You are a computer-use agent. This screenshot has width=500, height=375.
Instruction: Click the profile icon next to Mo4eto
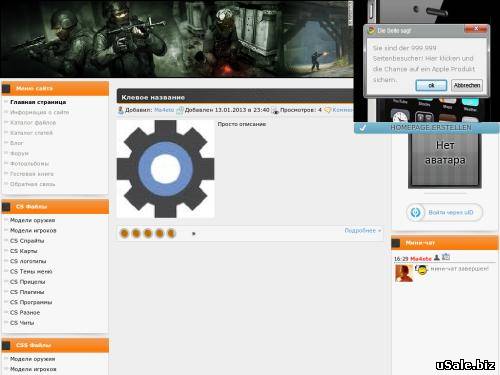(x=437, y=257)
